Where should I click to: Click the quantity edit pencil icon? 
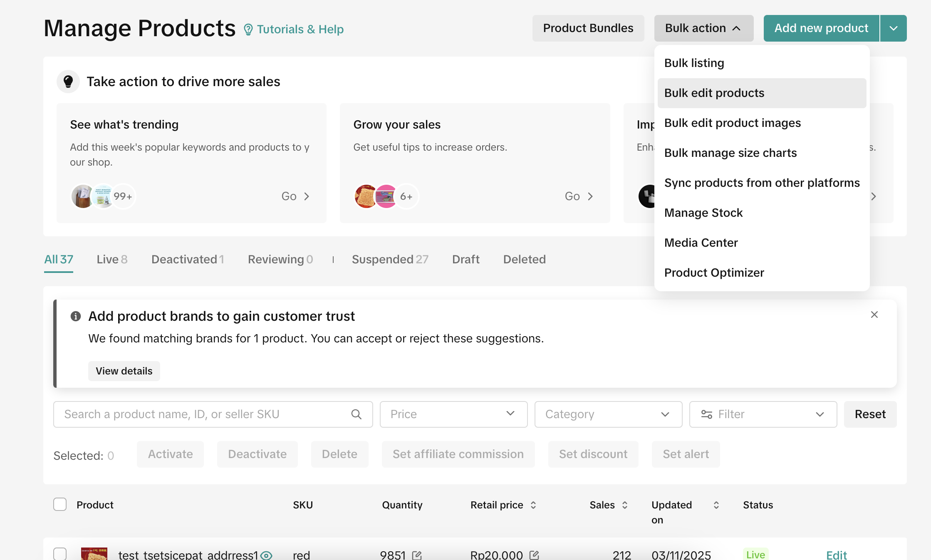417,555
